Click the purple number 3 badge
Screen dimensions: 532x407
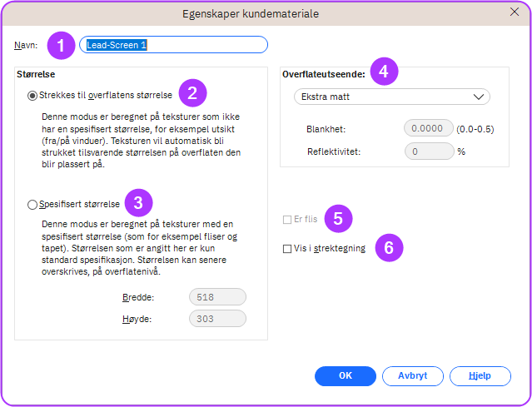[138, 202]
